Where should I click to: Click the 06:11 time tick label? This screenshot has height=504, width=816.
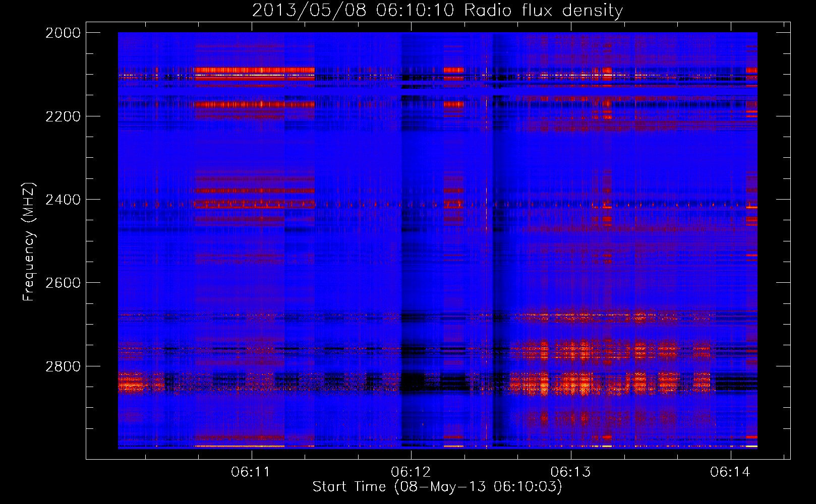(x=251, y=472)
